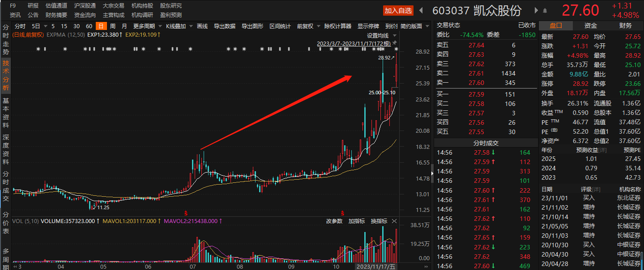Select the 盘口 tab

pyautogui.click(x=556, y=25)
